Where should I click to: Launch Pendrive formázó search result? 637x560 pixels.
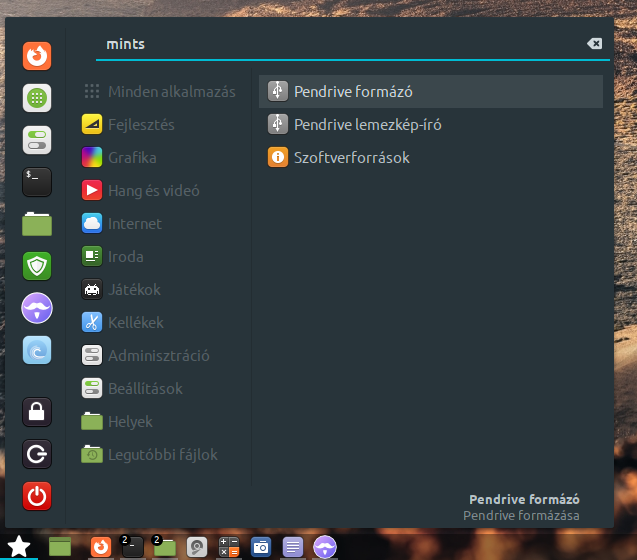[x=431, y=91]
